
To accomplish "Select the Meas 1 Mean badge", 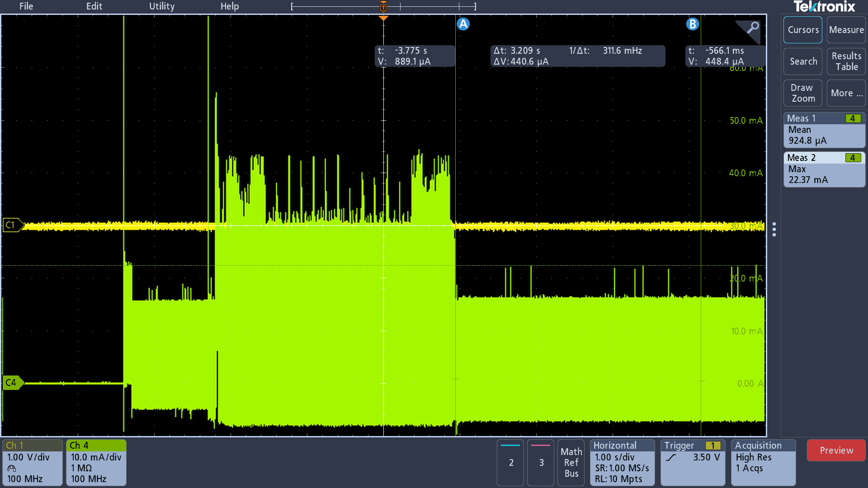I will [824, 130].
